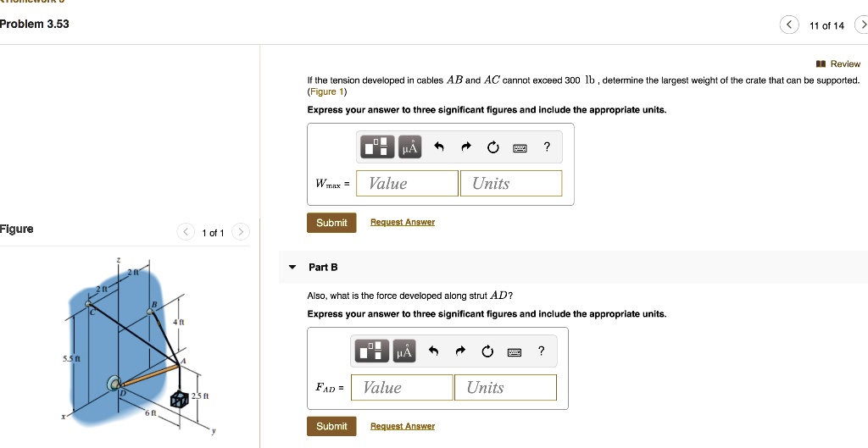Reset the FAD answer with the circular arrow
Viewport: 868px width, 448px height.
(487, 351)
